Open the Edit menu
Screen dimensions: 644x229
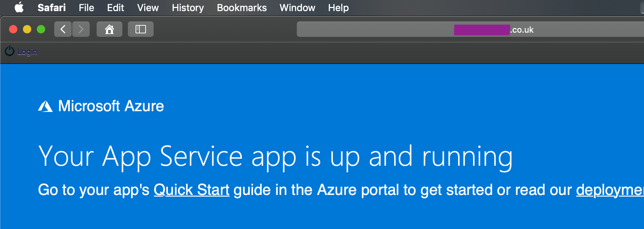pyautogui.click(x=115, y=8)
